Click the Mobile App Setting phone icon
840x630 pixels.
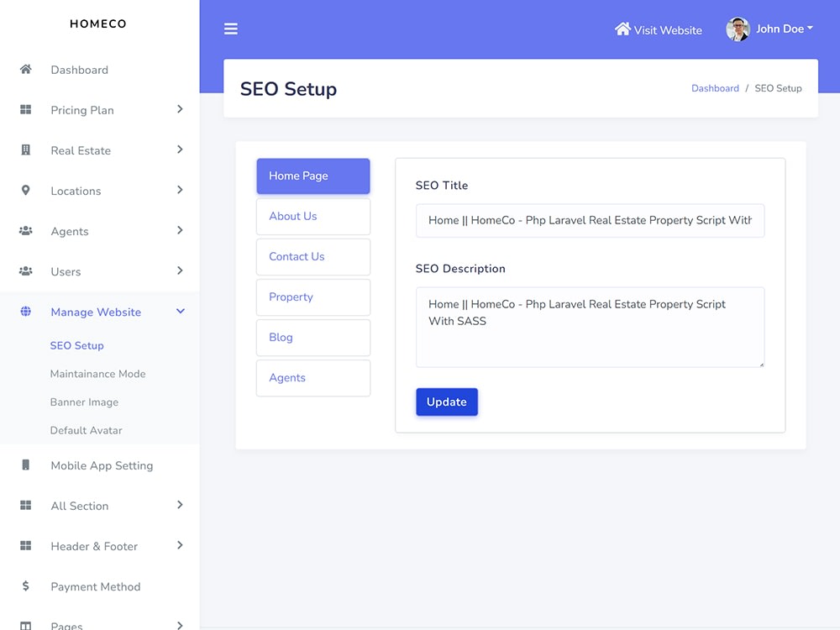point(25,465)
